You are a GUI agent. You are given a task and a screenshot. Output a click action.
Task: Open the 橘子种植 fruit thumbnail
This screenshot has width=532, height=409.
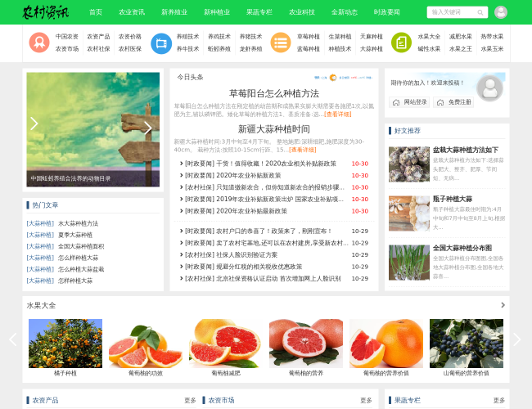tap(65, 344)
